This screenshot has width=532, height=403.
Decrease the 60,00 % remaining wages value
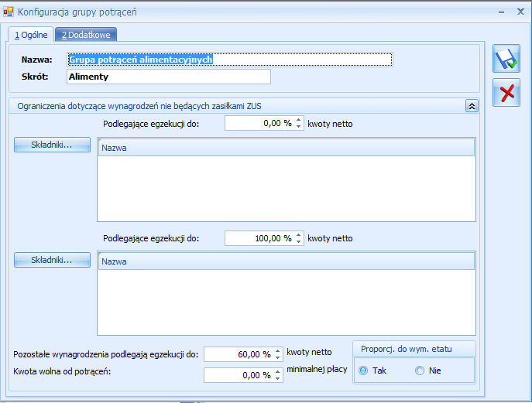click(x=278, y=358)
